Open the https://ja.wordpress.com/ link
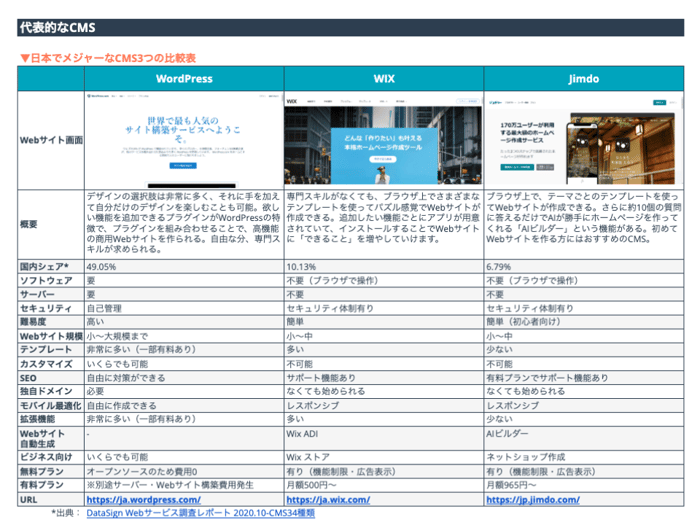This screenshot has height=525, width=700. [143, 500]
